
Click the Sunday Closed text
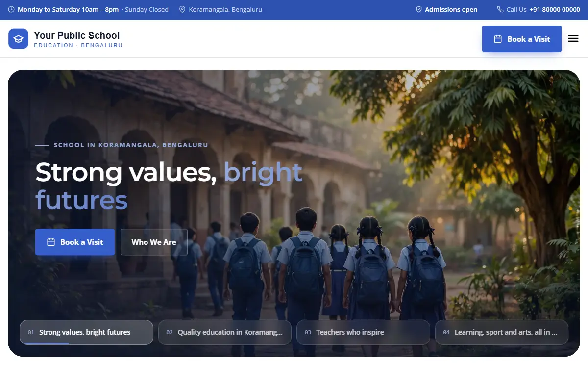(x=147, y=9)
